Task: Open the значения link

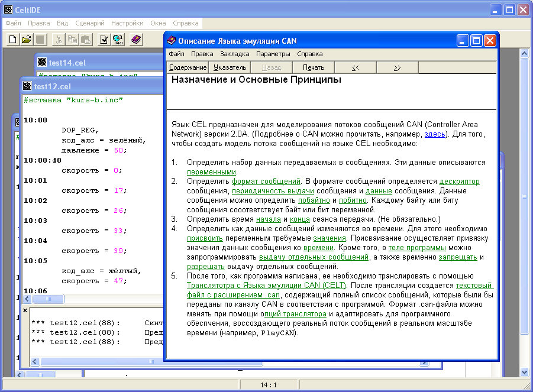Action: [x=330, y=238]
